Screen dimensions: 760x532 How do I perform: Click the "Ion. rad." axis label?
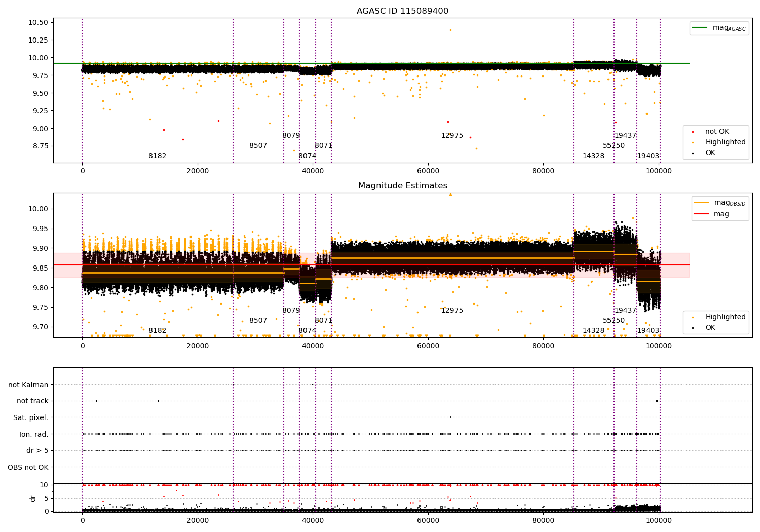click(34, 434)
